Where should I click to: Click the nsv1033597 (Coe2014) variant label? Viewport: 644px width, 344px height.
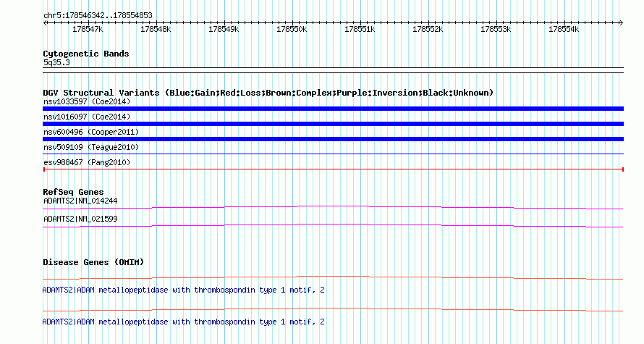[x=87, y=101]
